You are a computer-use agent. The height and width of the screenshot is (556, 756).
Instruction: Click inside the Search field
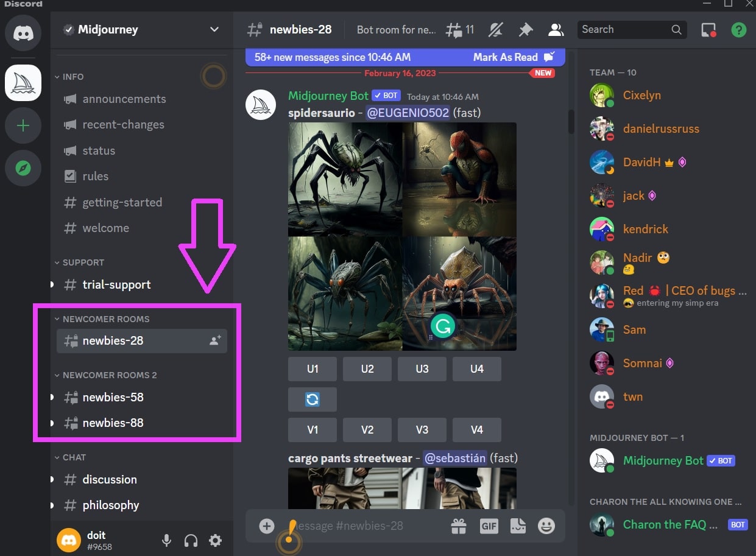[x=632, y=29]
